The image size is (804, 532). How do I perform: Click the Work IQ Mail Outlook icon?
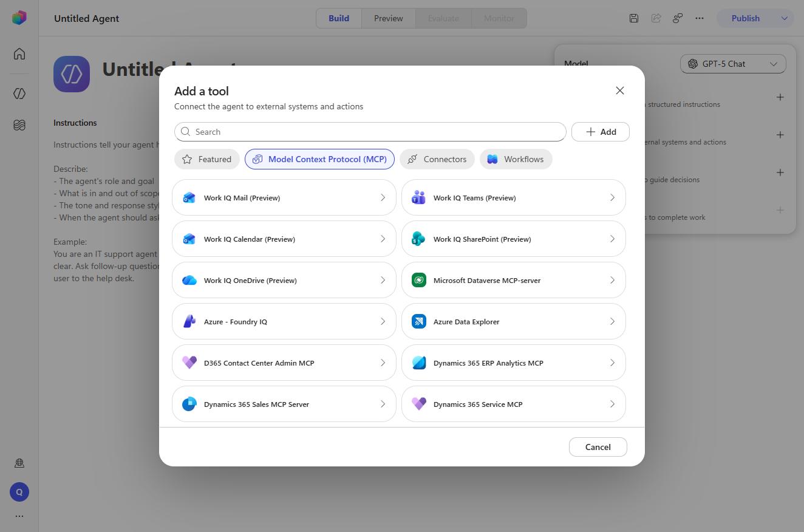pyautogui.click(x=189, y=197)
